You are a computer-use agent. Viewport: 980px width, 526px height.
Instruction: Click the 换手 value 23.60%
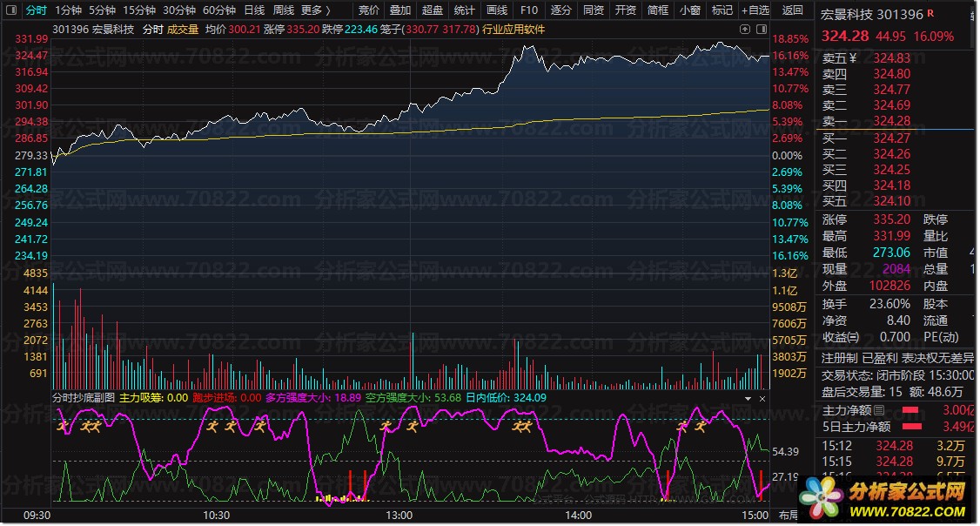click(x=890, y=304)
